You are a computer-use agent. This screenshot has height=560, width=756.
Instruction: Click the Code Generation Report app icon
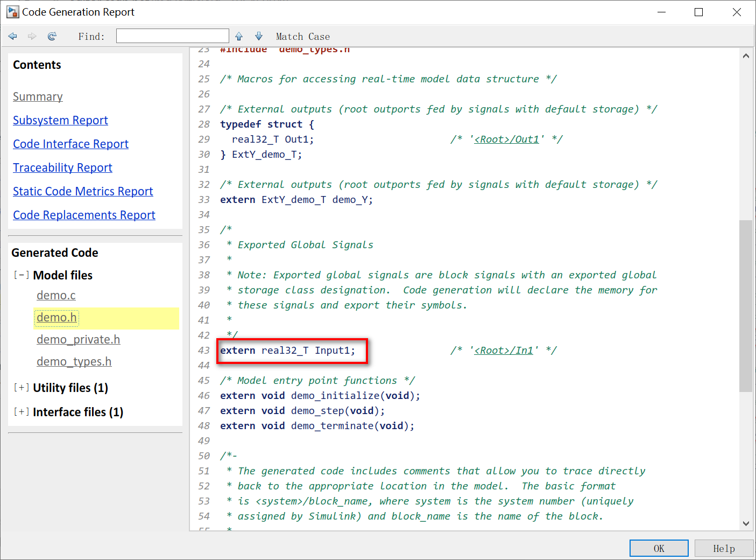click(13, 12)
